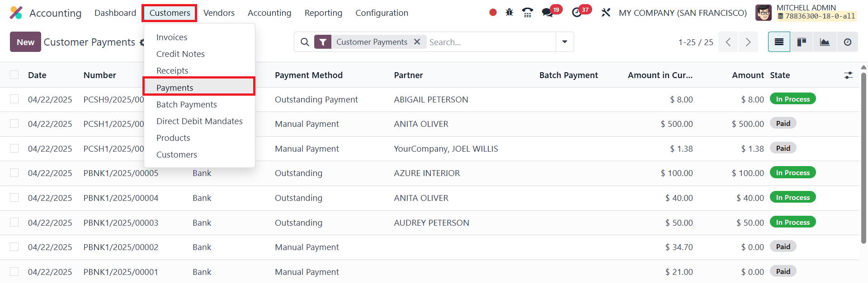The height and width of the screenshot is (283, 868).
Task: Click the red recording indicator icon
Action: 493,13
